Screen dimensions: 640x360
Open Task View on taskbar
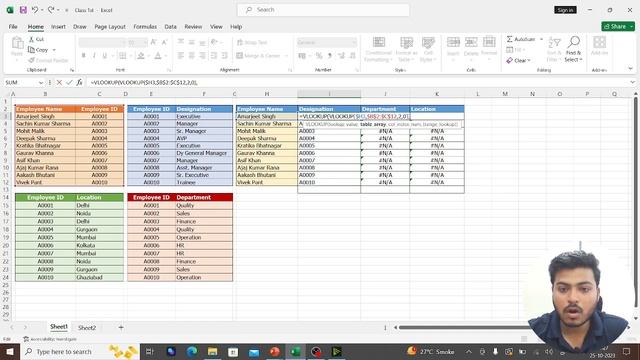pos(149,351)
